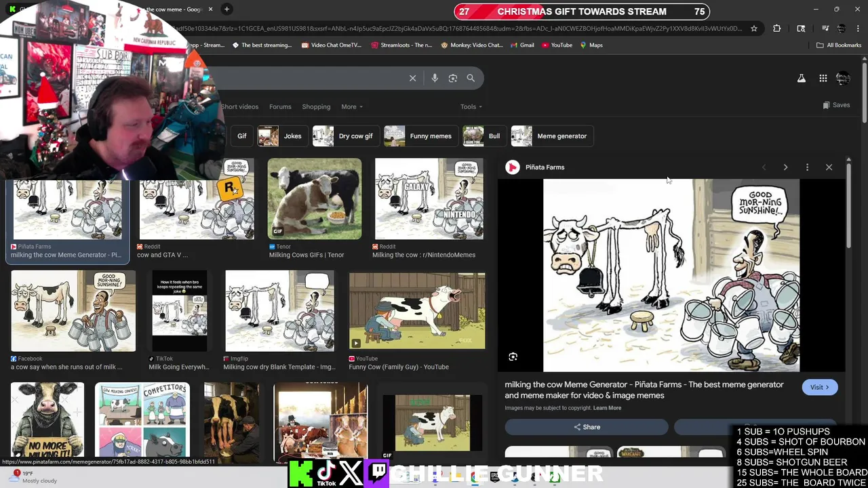
Task: Close the cow meme Google tab
Action: pyautogui.click(x=210, y=9)
